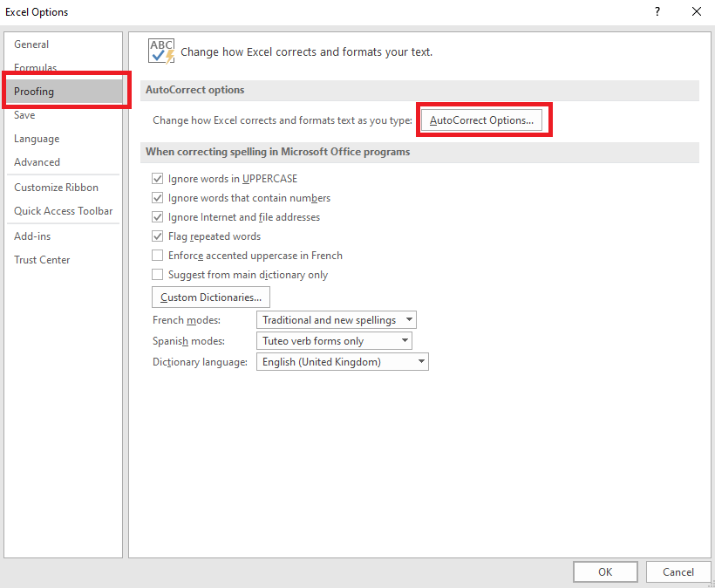Confirm changes with OK button
715x588 pixels.
pos(605,572)
